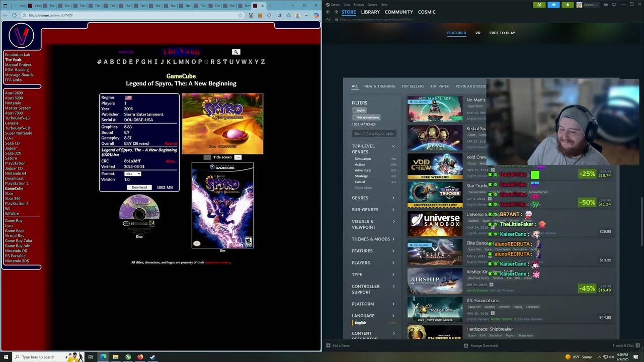Viewport: 644px width, 362px height.
Task: Open Windows Start button
Action: tap(5, 357)
